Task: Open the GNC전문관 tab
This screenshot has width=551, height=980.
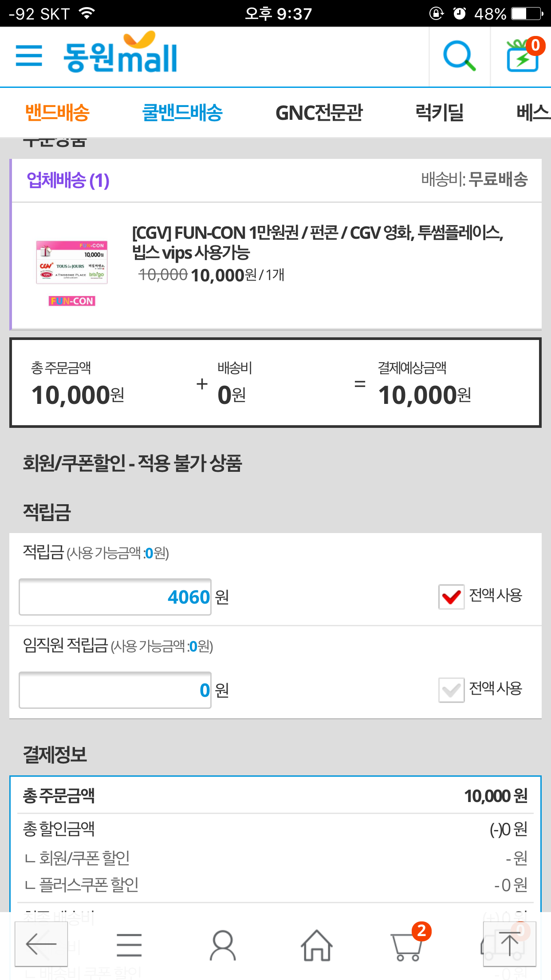Action: pyautogui.click(x=319, y=113)
